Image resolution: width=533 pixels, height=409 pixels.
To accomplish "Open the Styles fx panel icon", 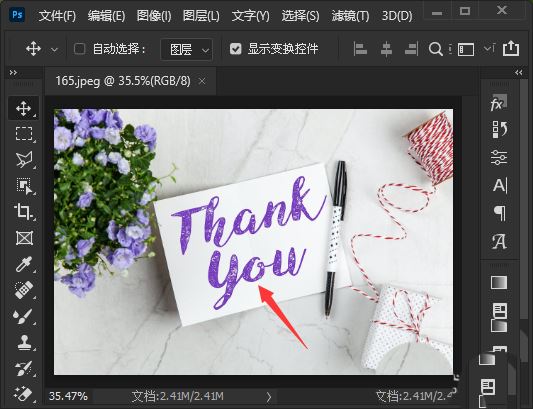I will coord(499,103).
